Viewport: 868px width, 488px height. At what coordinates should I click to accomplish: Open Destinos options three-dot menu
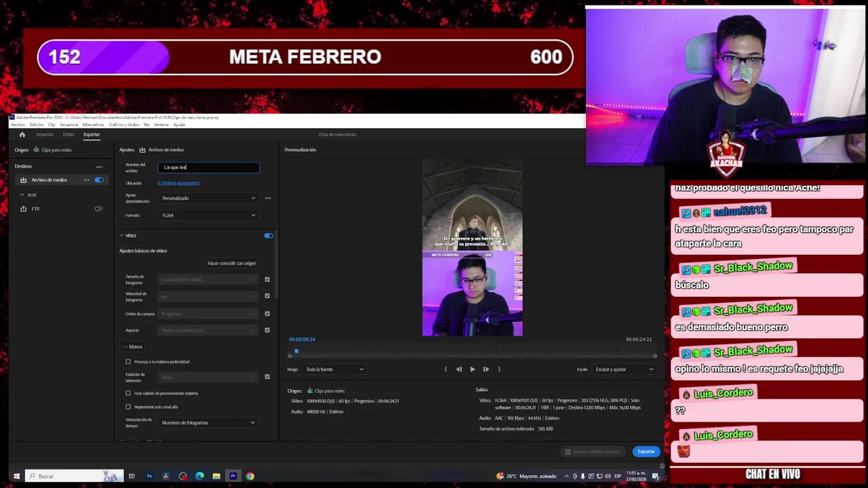tap(99, 166)
